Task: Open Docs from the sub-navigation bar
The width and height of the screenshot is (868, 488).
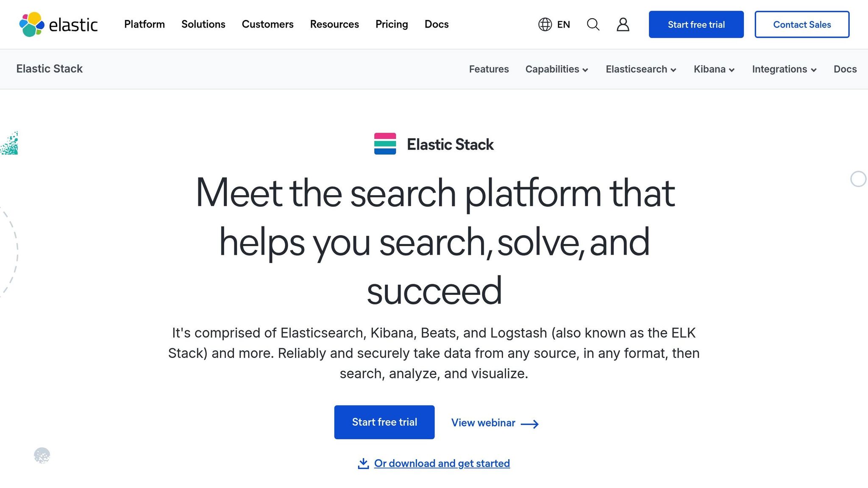Action: pyautogui.click(x=845, y=69)
